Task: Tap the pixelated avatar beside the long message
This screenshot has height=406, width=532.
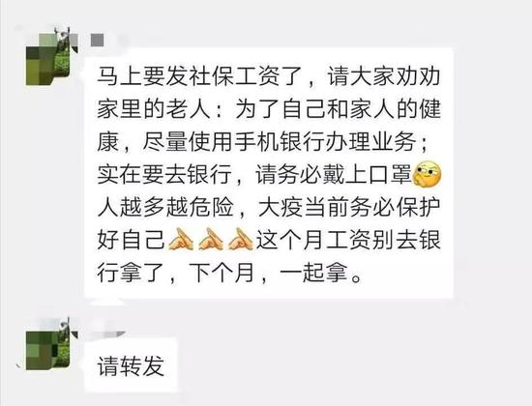Action: pos(48,59)
